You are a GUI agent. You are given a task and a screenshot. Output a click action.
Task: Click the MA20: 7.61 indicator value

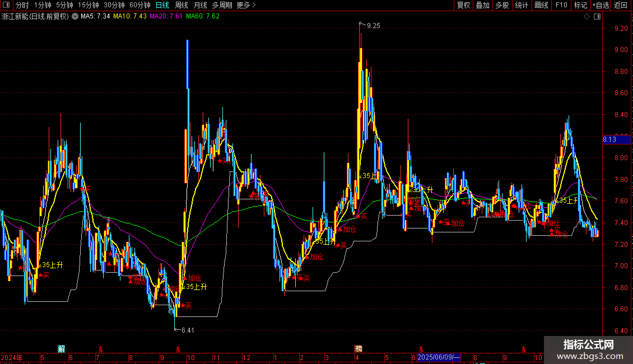point(166,16)
